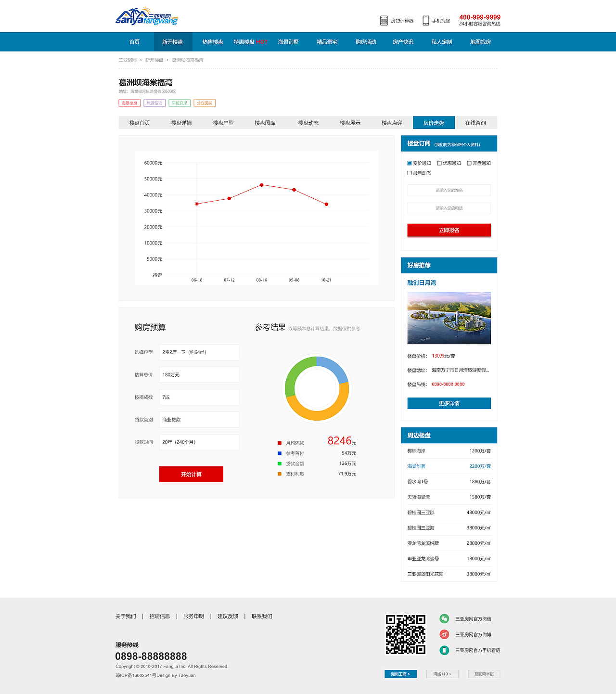Click the Weibo official account icon

pos(444,634)
